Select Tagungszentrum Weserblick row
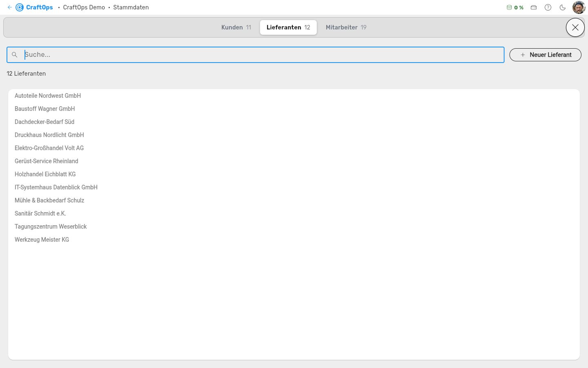The height and width of the screenshot is (368, 588). click(x=294, y=227)
